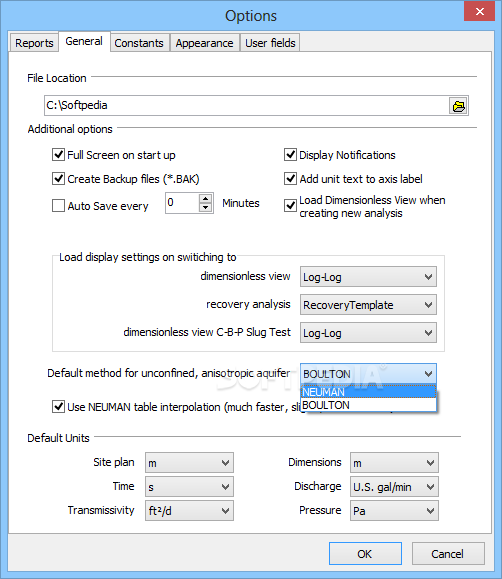502x579 pixels.
Task: Expand dimensionless view C-B-P Slug Test dropdown
Action: coord(368,333)
